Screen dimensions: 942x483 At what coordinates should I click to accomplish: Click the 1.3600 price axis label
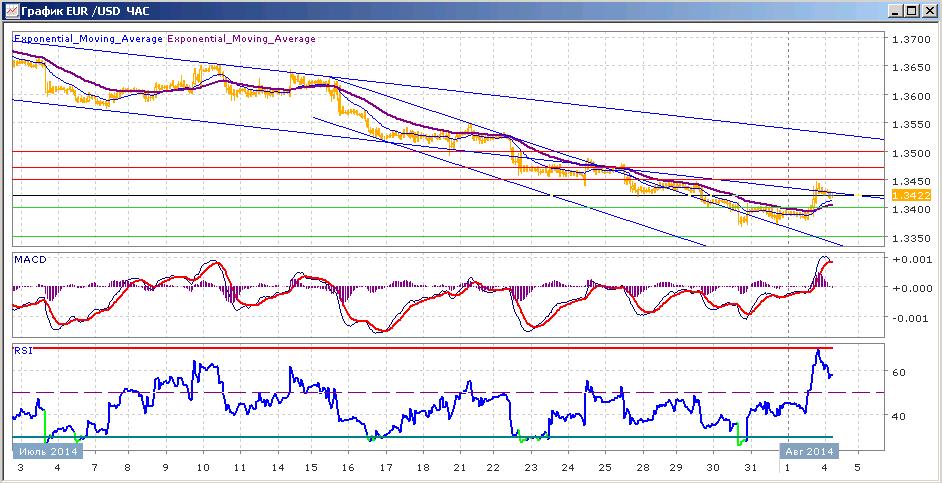click(913, 96)
